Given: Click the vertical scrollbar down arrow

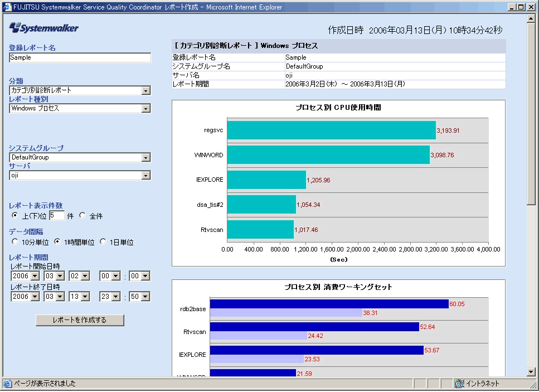Looking at the screenshot, I should pos(531,372).
